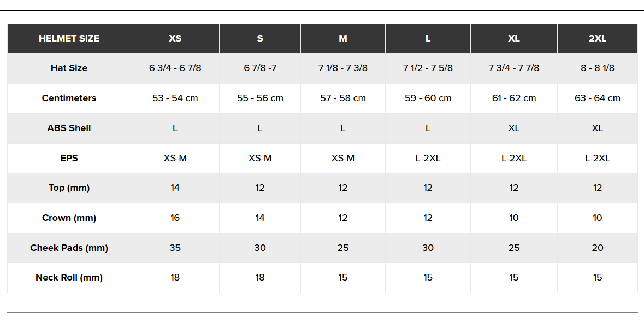Select the S column header
Viewport: 644px width, 333px height.
click(260, 38)
